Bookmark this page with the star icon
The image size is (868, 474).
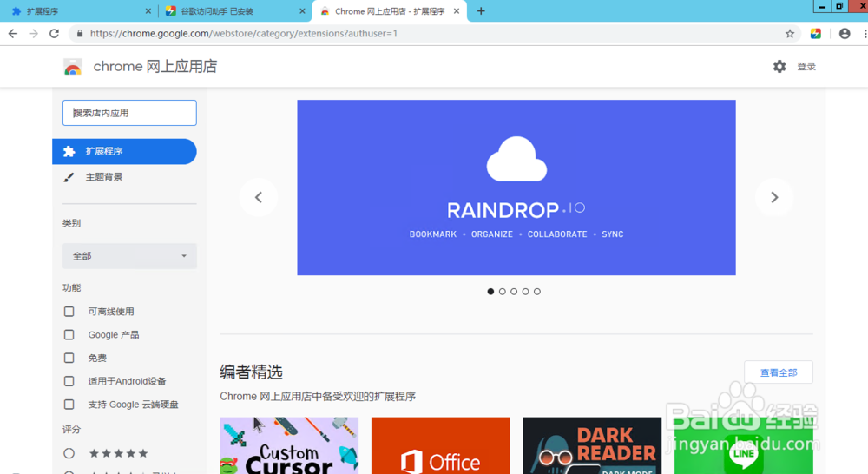790,34
